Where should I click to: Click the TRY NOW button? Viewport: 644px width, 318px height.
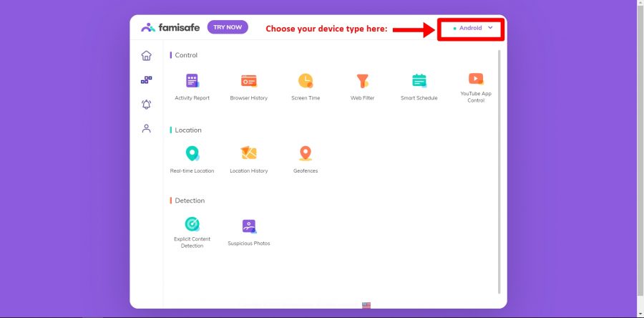pyautogui.click(x=228, y=27)
